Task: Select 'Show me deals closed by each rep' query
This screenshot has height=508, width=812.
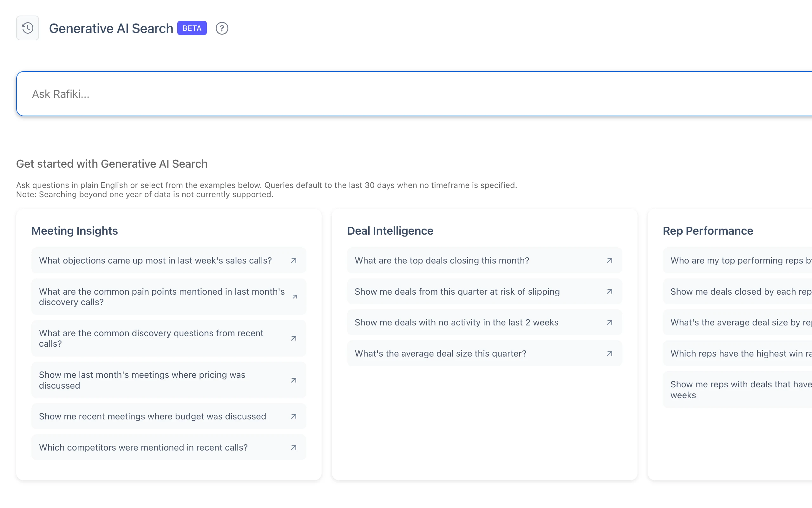Action: pos(737,291)
